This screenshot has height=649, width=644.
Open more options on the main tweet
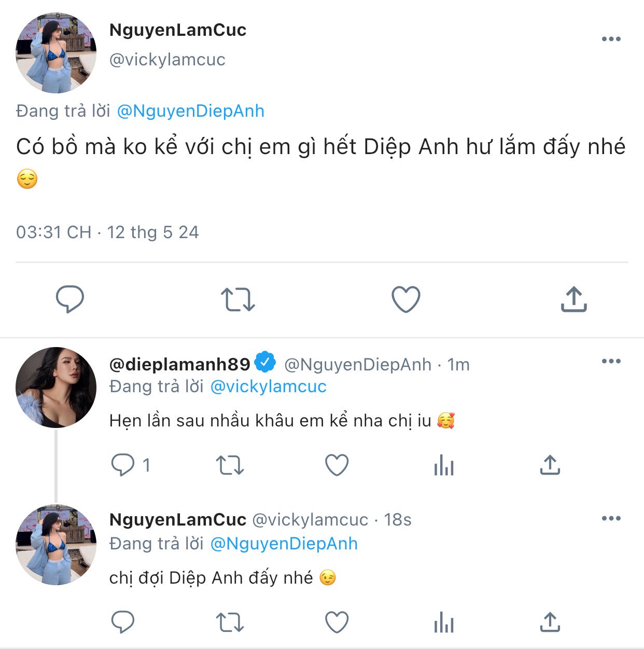pyautogui.click(x=611, y=39)
